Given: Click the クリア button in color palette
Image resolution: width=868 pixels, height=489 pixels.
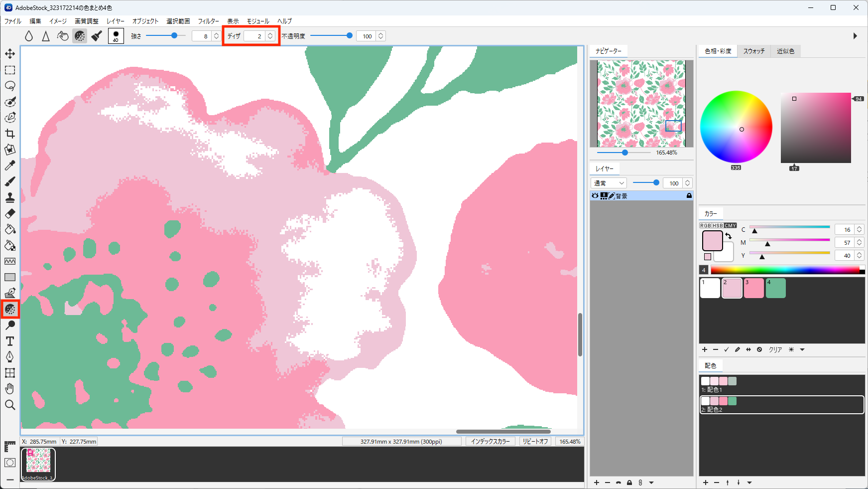Looking at the screenshot, I should (x=775, y=350).
